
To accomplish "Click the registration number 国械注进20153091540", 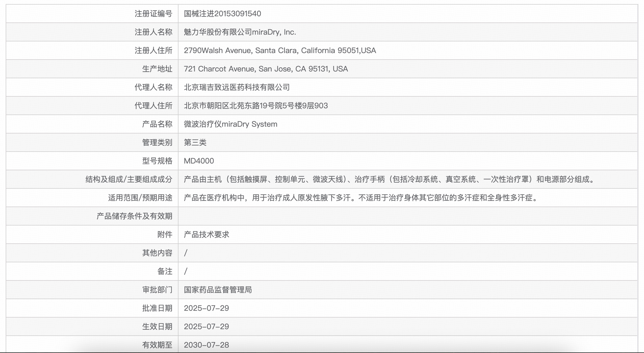I will pos(222,14).
